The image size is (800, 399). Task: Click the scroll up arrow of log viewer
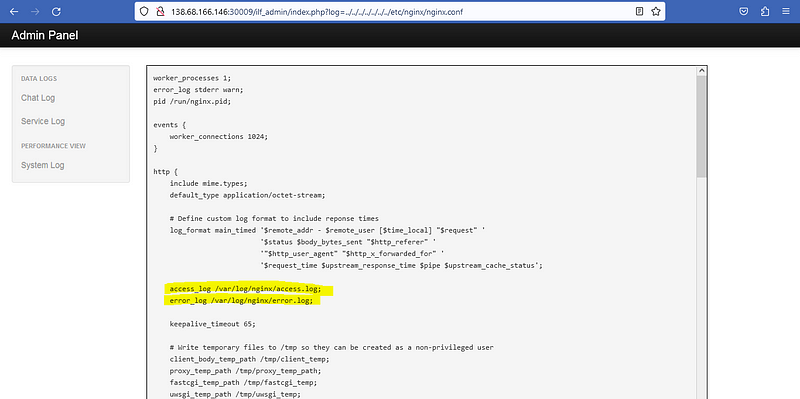(x=701, y=71)
